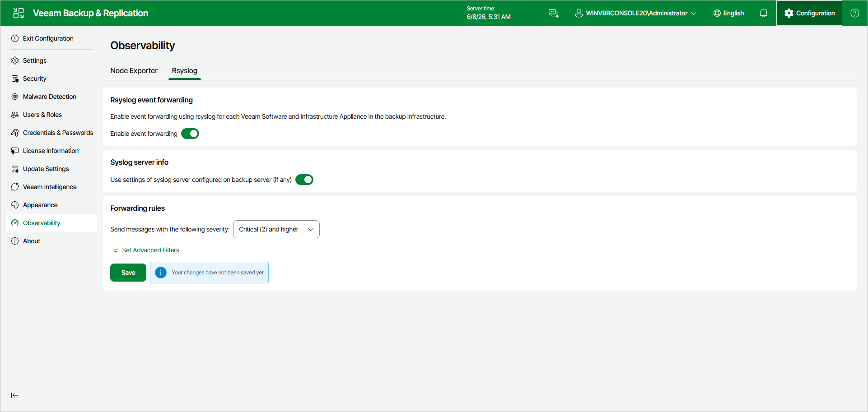The image size is (868, 412).
Task: Select the Rsyslog tab
Action: (x=184, y=71)
